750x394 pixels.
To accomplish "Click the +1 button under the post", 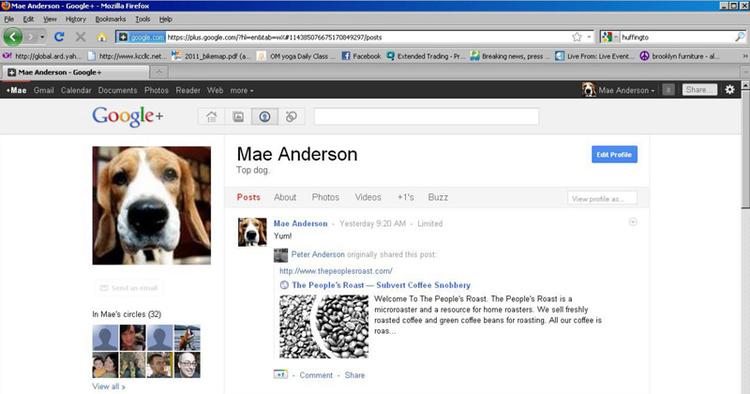I will [280, 374].
